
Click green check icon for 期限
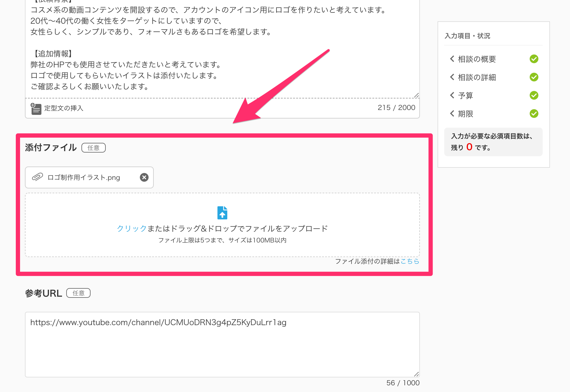(x=534, y=113)
